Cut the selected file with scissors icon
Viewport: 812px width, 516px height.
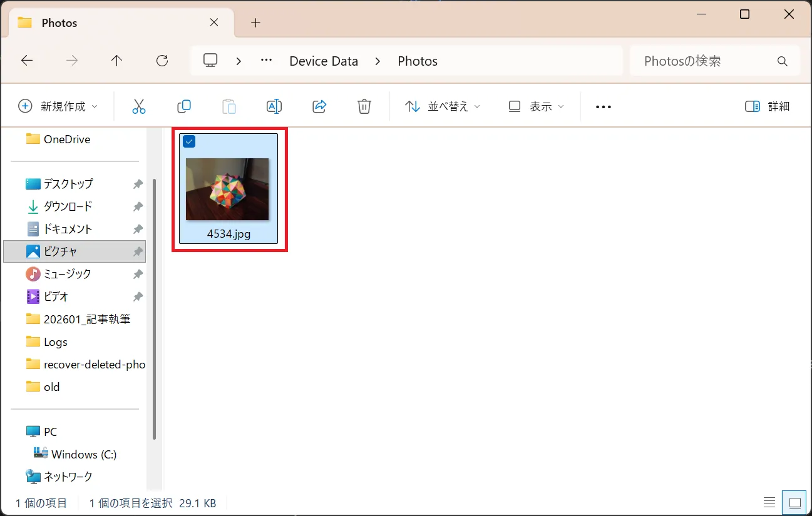[139, 106]
